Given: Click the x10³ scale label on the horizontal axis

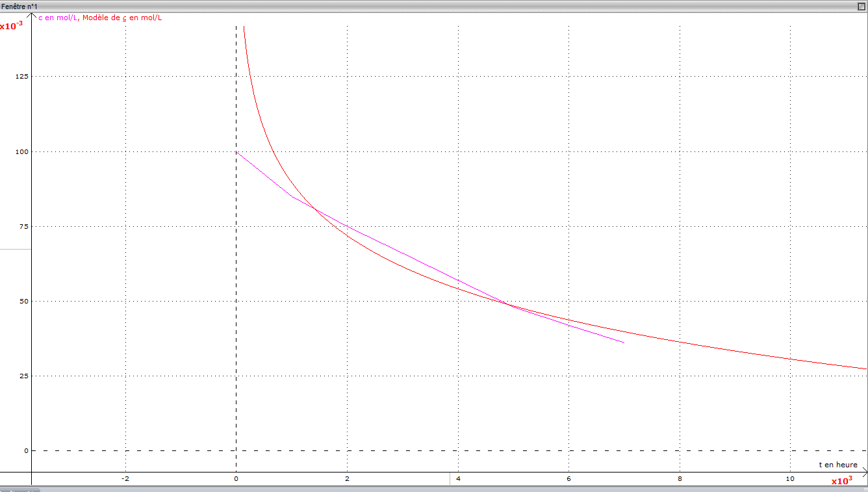Looking at the screenshot, I should [x=841, y=481].
